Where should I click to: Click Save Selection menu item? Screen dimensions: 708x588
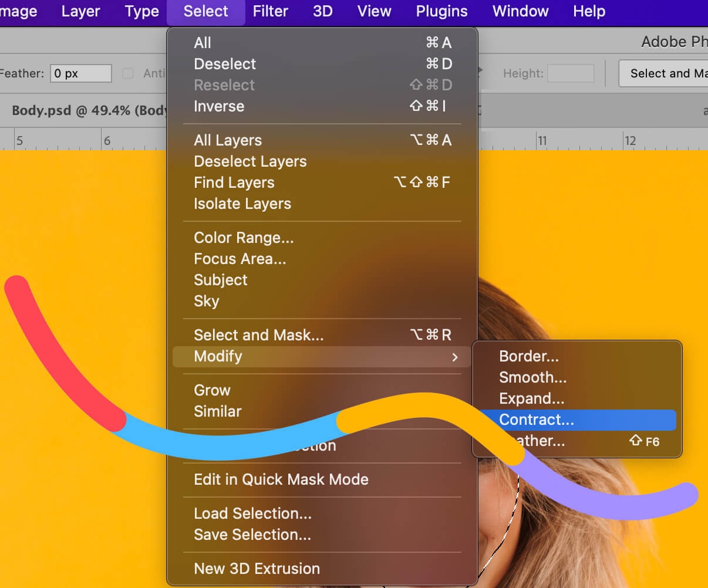click(x=252, y=535)
